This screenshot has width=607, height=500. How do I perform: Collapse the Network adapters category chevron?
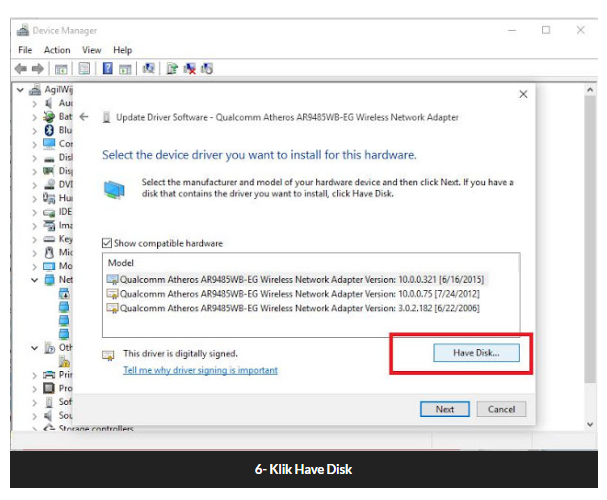tap(34, 279)
